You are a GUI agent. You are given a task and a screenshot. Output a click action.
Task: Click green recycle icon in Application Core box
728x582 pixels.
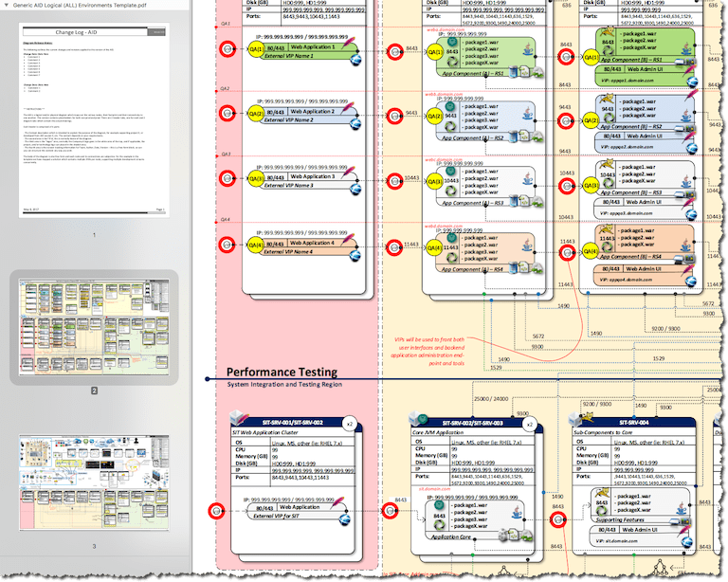439,525
